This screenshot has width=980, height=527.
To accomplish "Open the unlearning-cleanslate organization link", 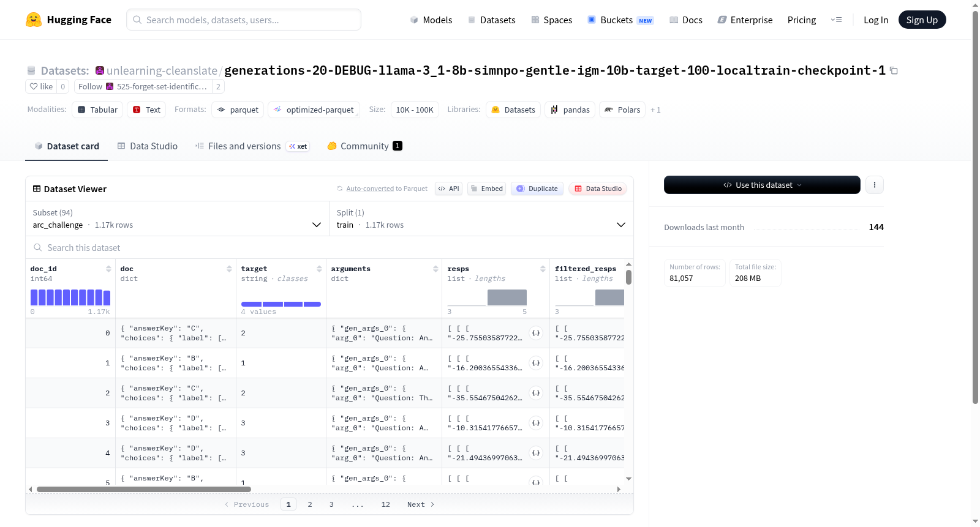I will point(162,71).
